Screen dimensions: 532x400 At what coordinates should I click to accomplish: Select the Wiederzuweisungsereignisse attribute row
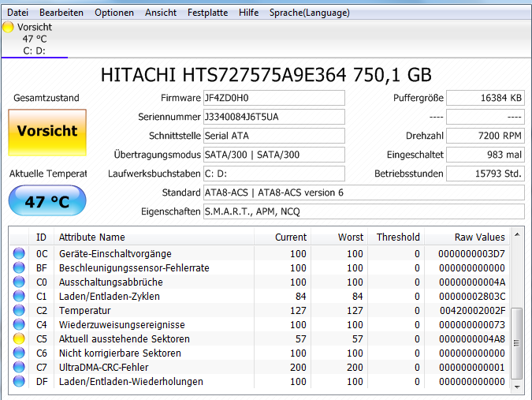pyautogui.click(x=259, y=325)
